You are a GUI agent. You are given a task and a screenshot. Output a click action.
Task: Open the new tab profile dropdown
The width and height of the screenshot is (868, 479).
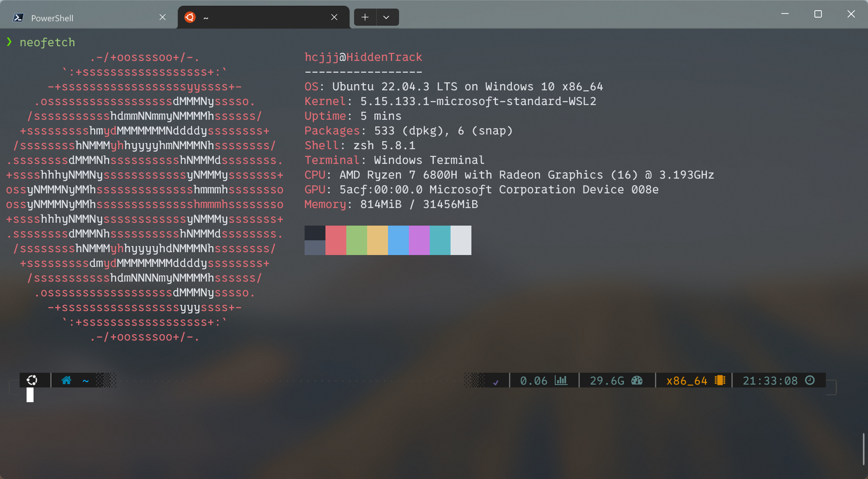pyautogui.click(x=386, y=17)
